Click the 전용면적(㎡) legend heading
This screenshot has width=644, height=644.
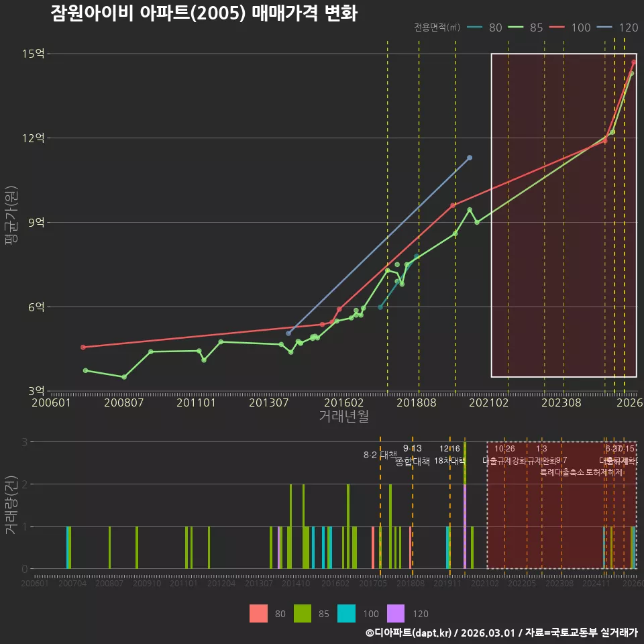point(437,28)
